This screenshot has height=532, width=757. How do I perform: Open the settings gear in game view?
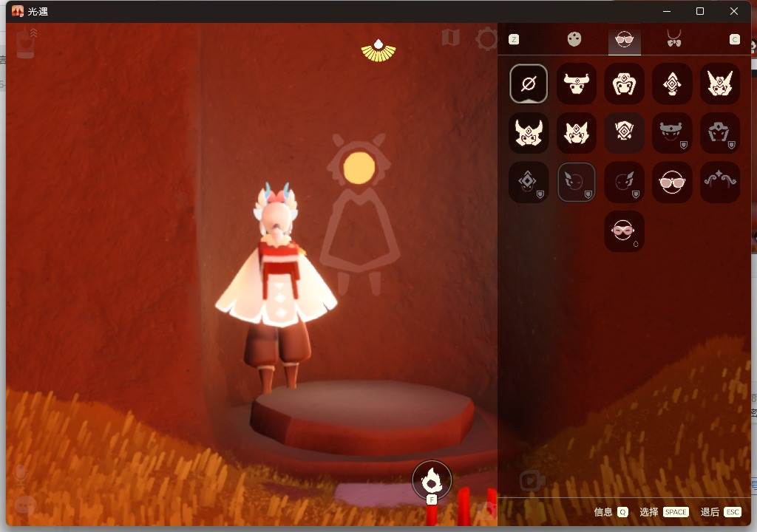pos(486,39)
